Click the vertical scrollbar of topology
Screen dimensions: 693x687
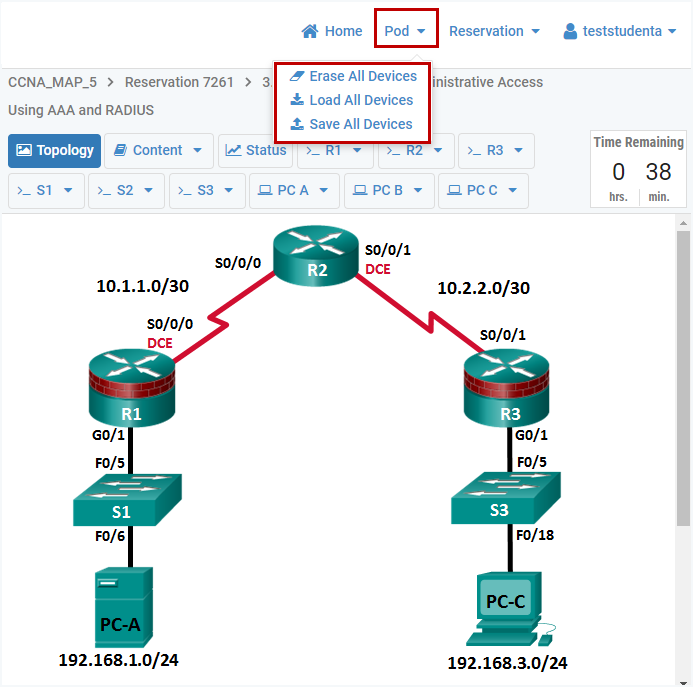pyautogui.click(x=683, y=380)
